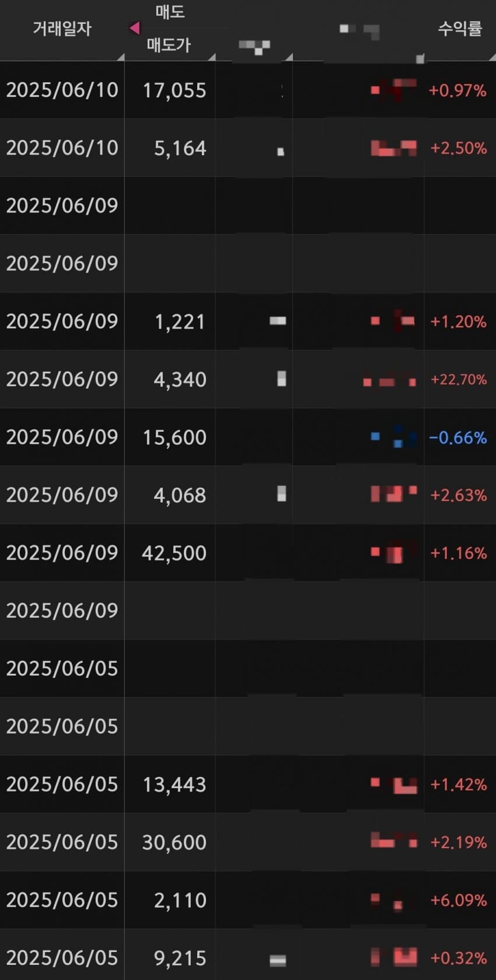Image resolution: width=496 pixels, height=980 pixels.
Task: Click the 2,110 sale price cell
Action: pyautogui.click(x=180, y=900)
